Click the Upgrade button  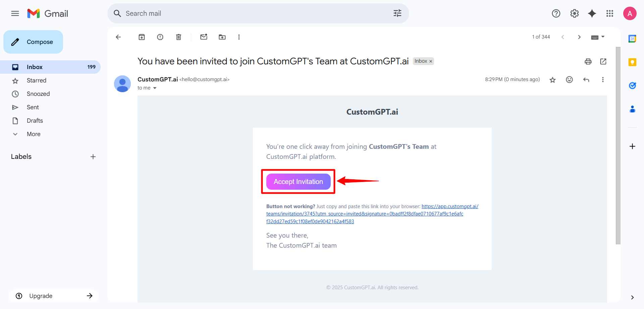point(54,296)
